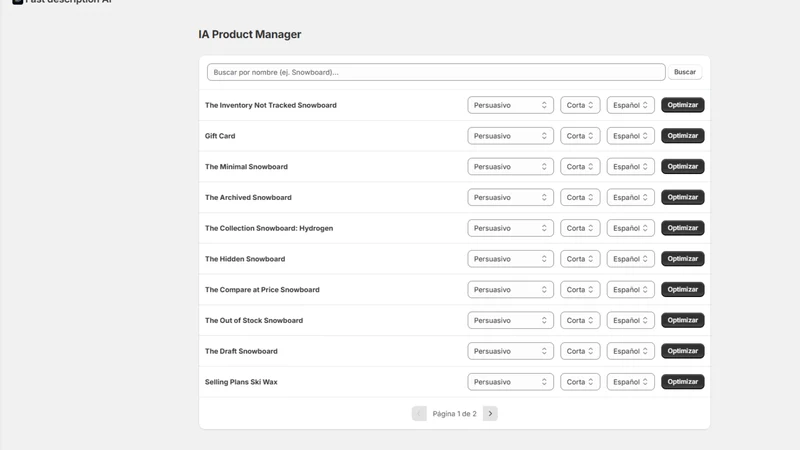Go to the next page with the right chevron

[x=490, y=413]
